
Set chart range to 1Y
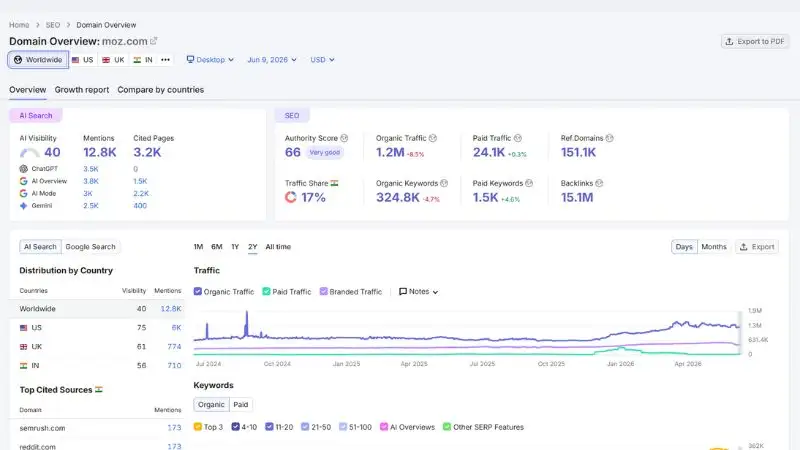click(235, 246)
